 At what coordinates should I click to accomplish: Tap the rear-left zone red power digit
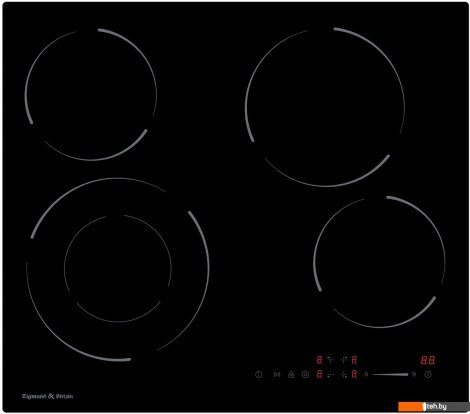point(319,360)
